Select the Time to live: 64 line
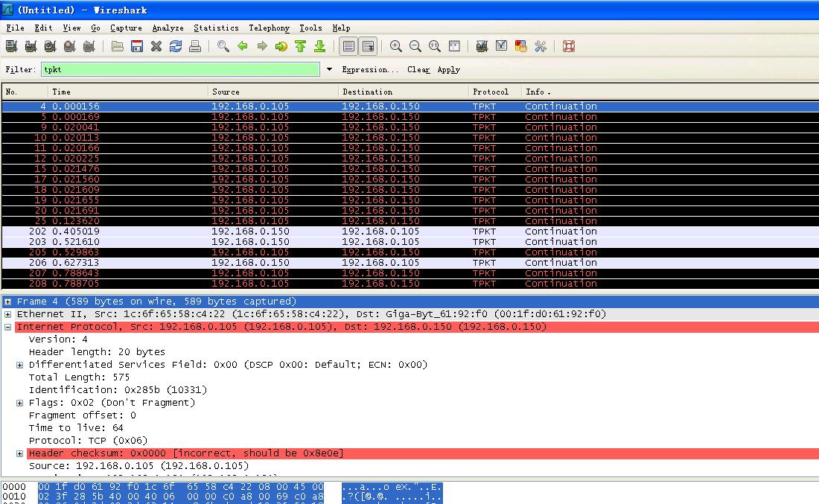Image resolution: width=819 pixels, height=504 pixels. (76, 428)
